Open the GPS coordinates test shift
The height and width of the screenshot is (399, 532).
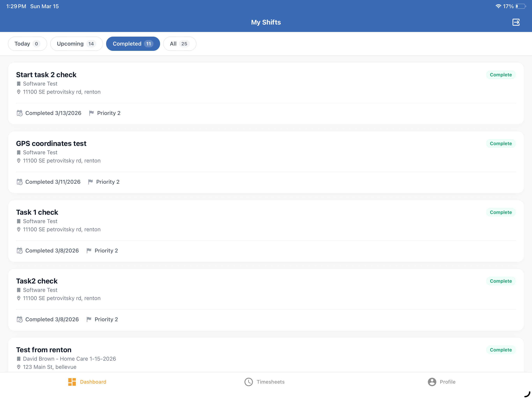[x=266, y=162]
